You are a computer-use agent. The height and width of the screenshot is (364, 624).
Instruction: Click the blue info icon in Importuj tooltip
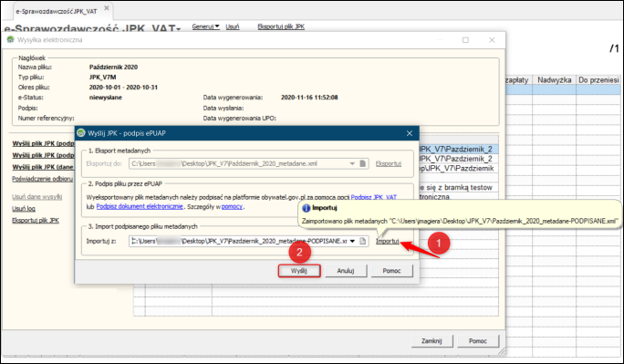tap(307, 208)
